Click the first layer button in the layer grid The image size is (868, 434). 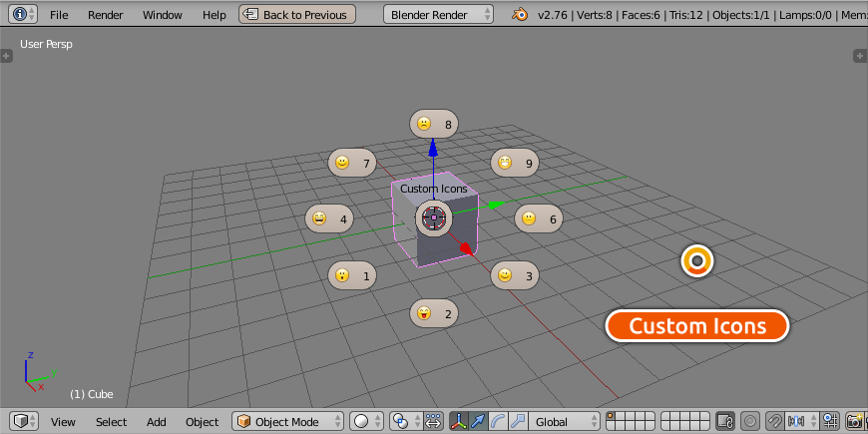(611, 417)
